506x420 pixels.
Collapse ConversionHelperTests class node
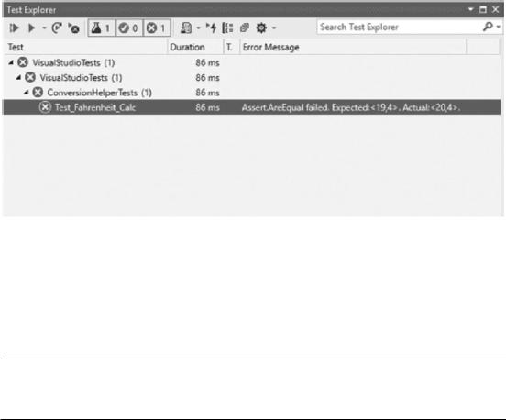pyautogui.click(x=27, y=93)
